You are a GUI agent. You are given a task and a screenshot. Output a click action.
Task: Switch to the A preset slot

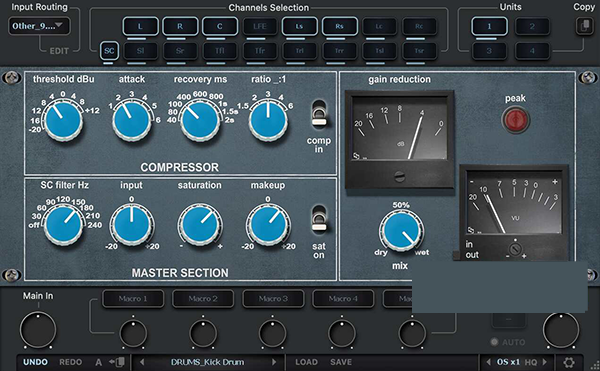coord(98,362)
